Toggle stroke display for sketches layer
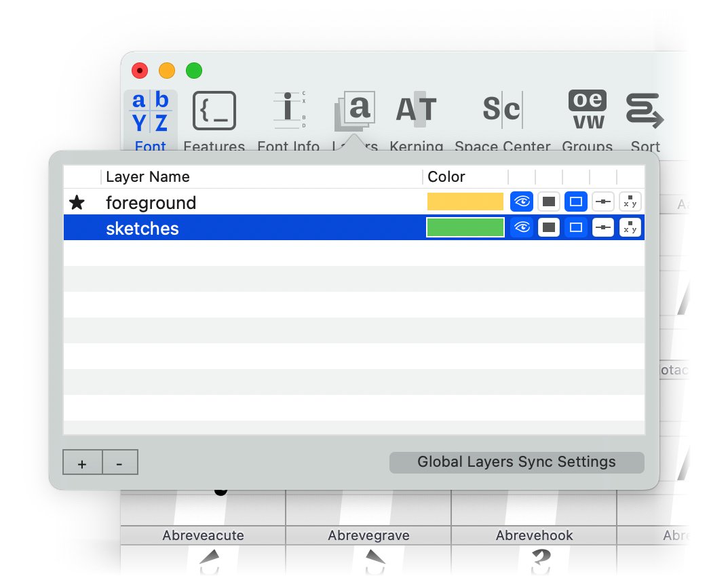Viewport: 728px width, 576px height. [576, 227]
